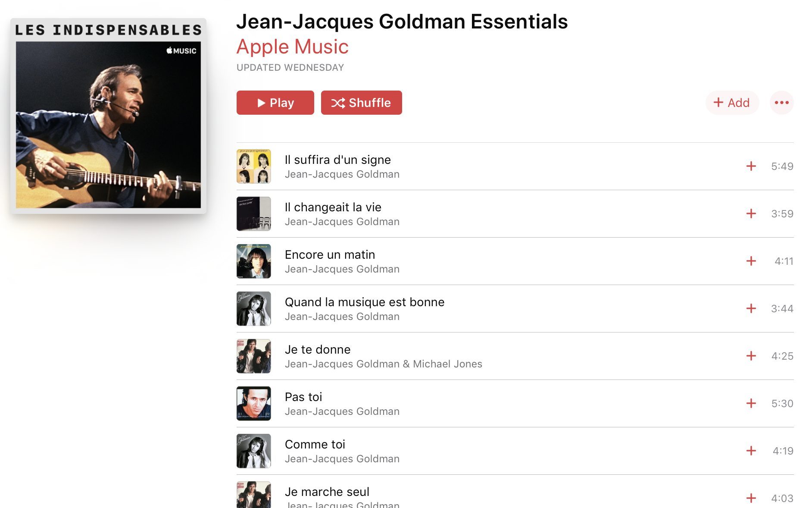The image size is (812, 508).
Task: Shuffle the playlist
Action: (361, 103)
